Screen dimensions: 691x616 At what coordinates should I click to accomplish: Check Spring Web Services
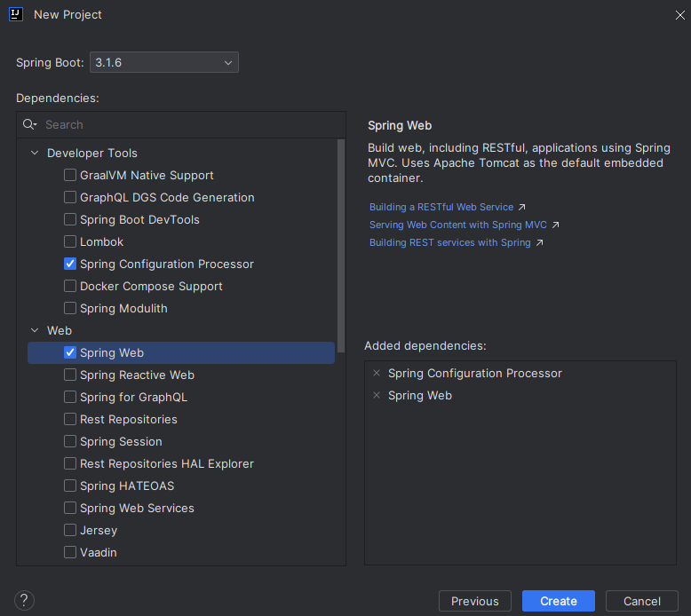point(70,508)
